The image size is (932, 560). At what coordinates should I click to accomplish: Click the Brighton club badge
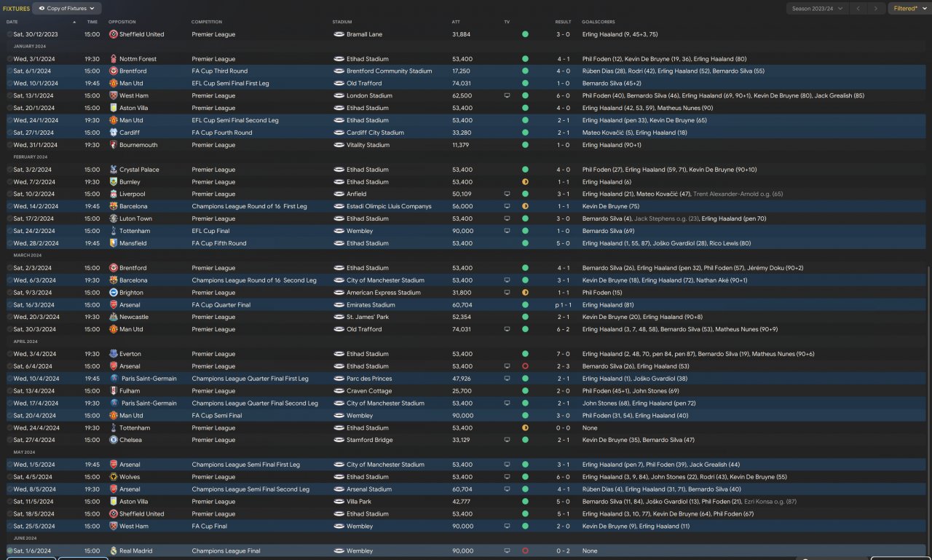coord(113,293)
